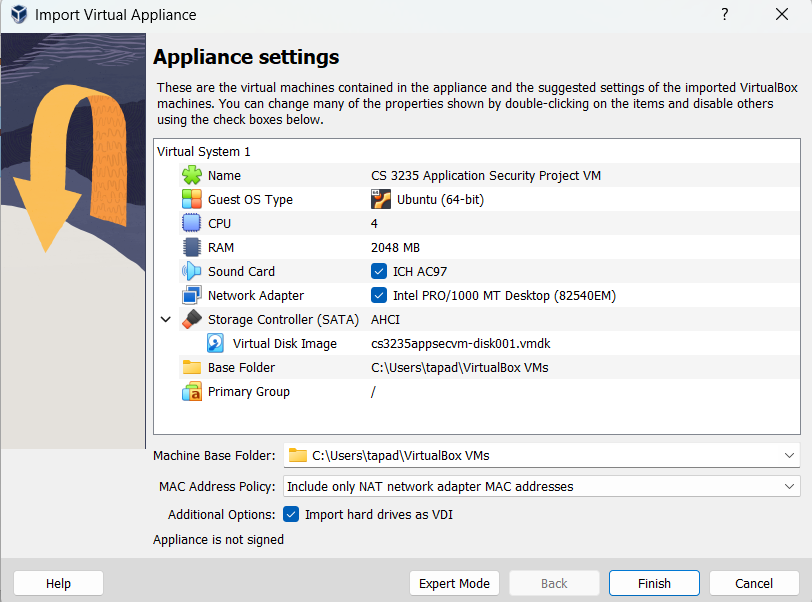Click the green Name row icon

click(x=192, y=175)
